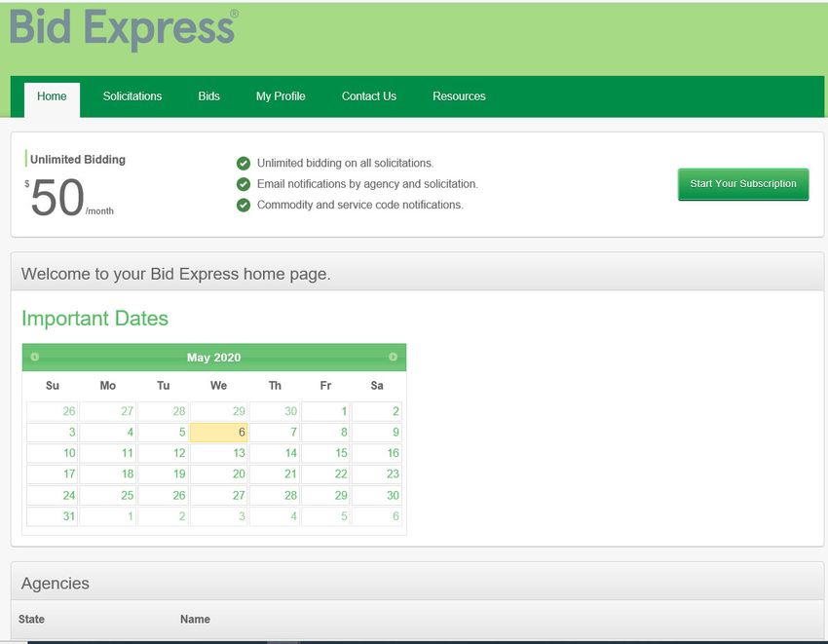The image size is (828, 644).
Task: Open the Bids menu
Action: pos(209,96)
